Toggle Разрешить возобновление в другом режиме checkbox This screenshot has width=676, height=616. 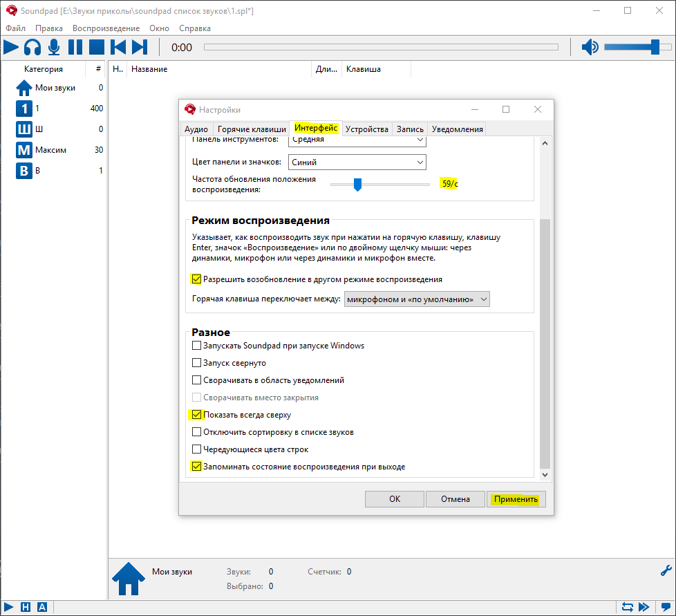coord(196,279)
